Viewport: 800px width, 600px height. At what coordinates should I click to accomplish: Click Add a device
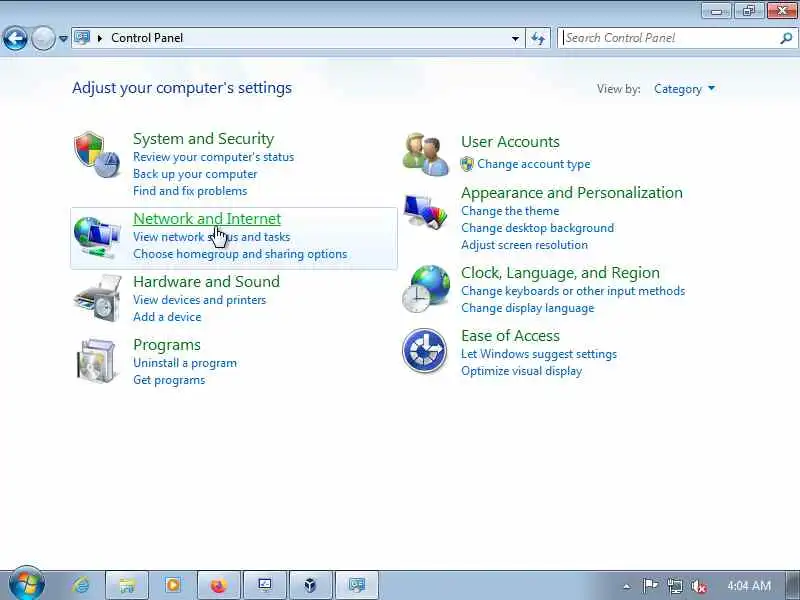point(167,316)
